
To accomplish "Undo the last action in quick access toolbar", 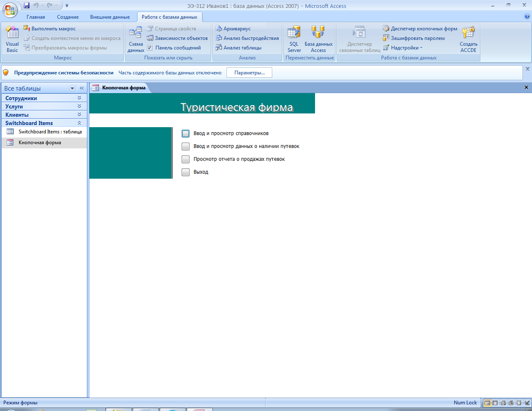I will tap(36, 5).
